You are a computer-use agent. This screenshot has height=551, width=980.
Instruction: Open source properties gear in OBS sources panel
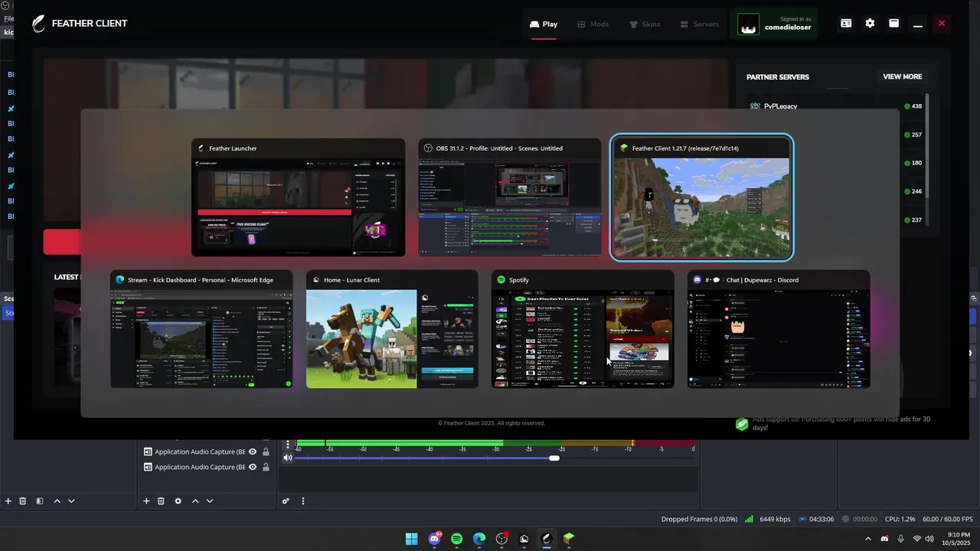pyautogui.click(x=178, y=501)
